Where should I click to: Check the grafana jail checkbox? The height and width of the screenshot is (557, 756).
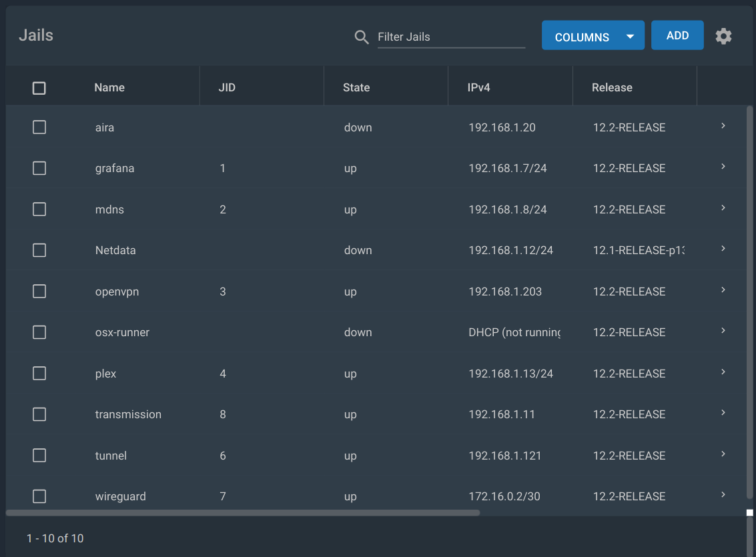39,168
